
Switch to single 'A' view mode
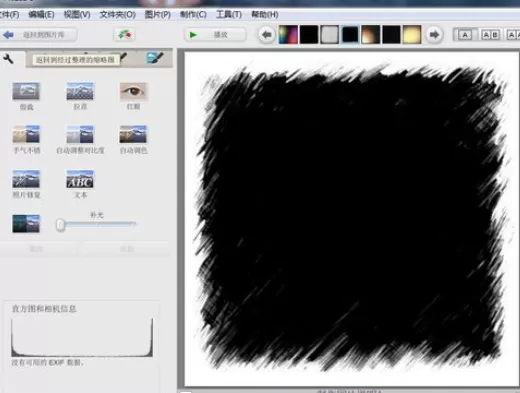(465, 35)
